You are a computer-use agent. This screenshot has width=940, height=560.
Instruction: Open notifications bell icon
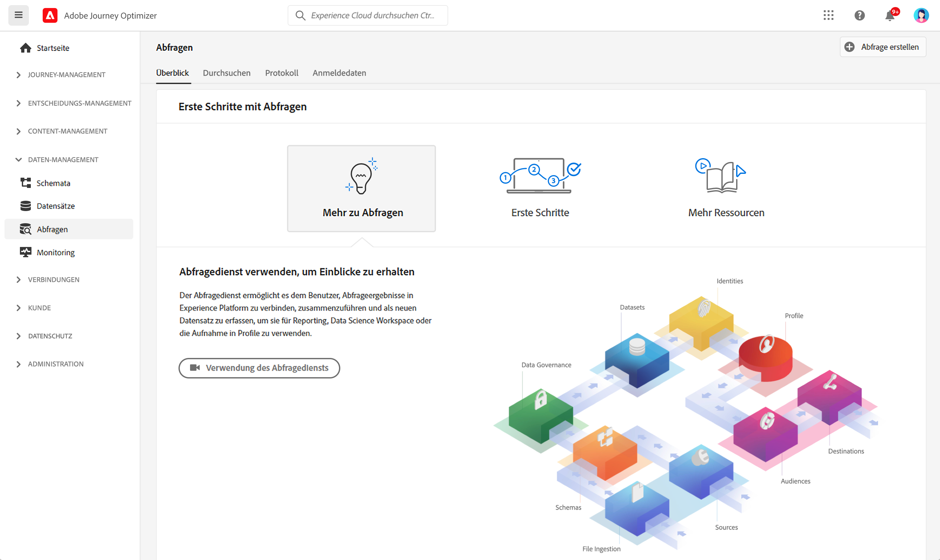[890, 16]
